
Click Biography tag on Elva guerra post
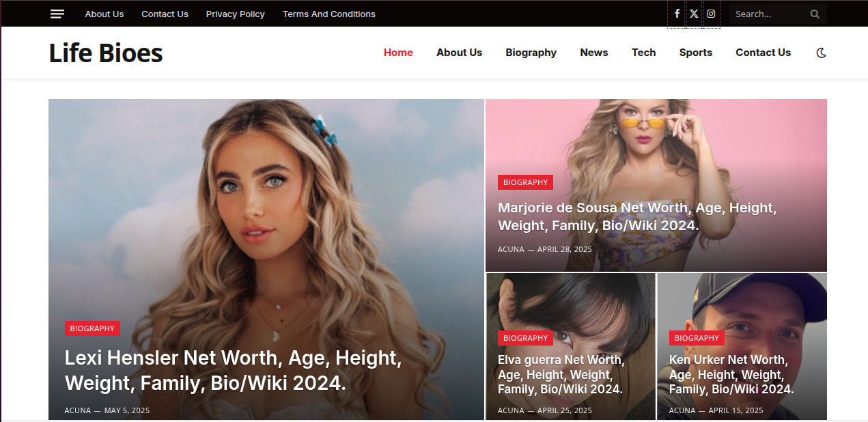click(x=525, y=338)
